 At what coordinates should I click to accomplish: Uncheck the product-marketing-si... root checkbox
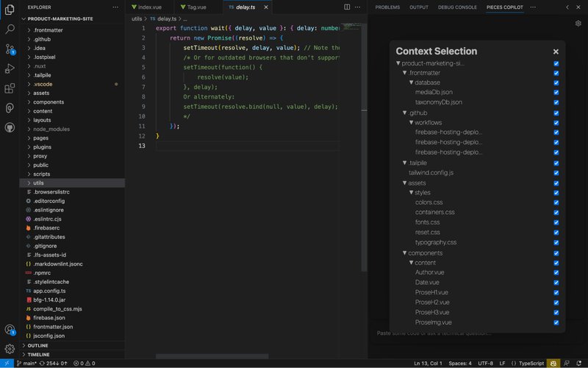tap(556, 63)
